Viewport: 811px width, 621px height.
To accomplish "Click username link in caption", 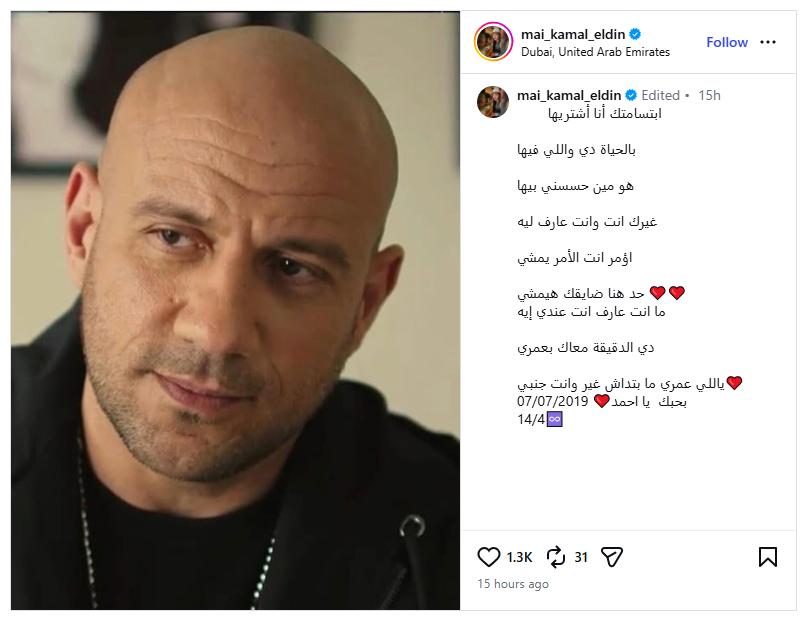I will click(569, 95).
